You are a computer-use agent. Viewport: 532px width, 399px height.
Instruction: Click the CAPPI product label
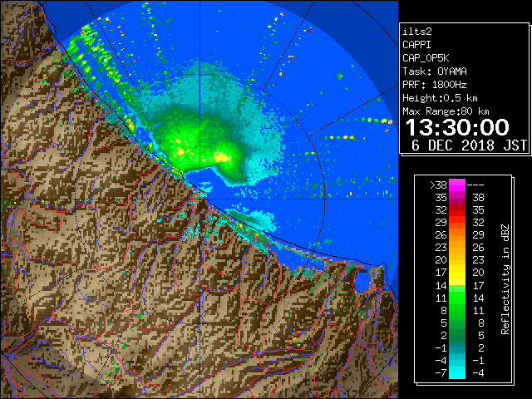416,45
